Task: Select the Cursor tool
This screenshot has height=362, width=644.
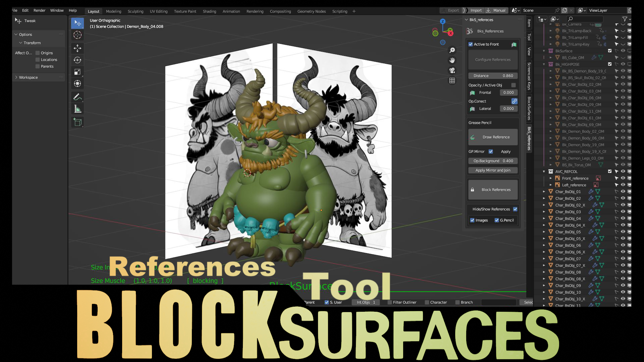Action: point(77,35)
